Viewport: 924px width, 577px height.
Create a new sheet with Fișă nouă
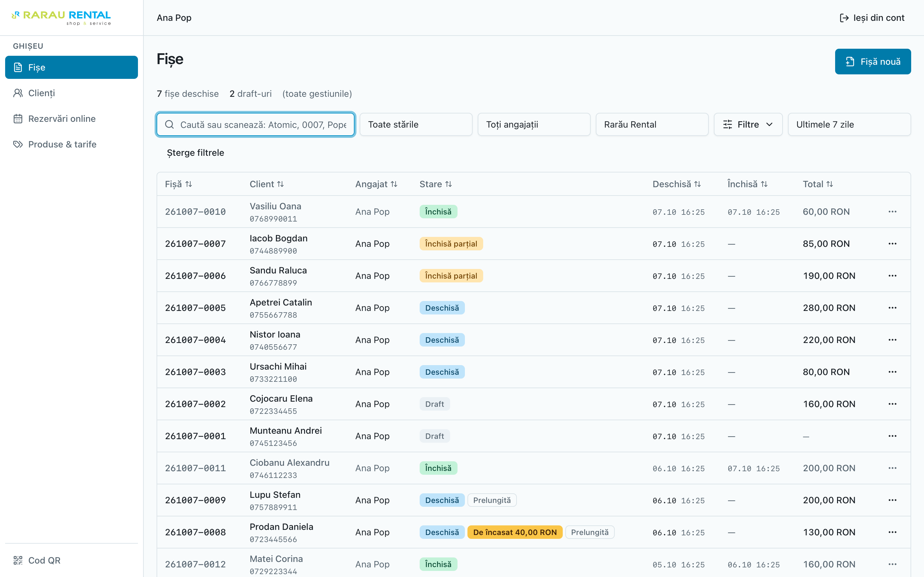point(873,62)
